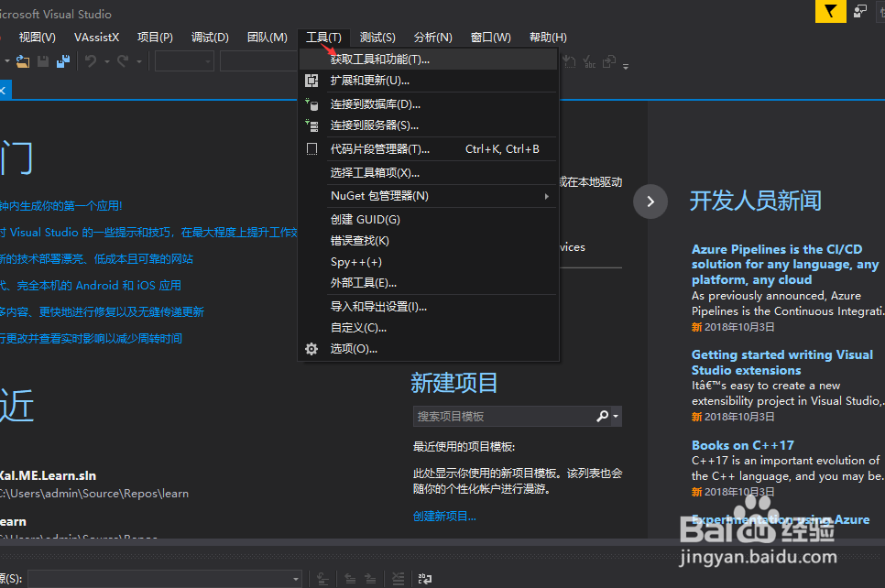Expand the NuGet package manager submenu
This screenshot has width=885, height=588.
pyautogui.click(x=546, y=196)
